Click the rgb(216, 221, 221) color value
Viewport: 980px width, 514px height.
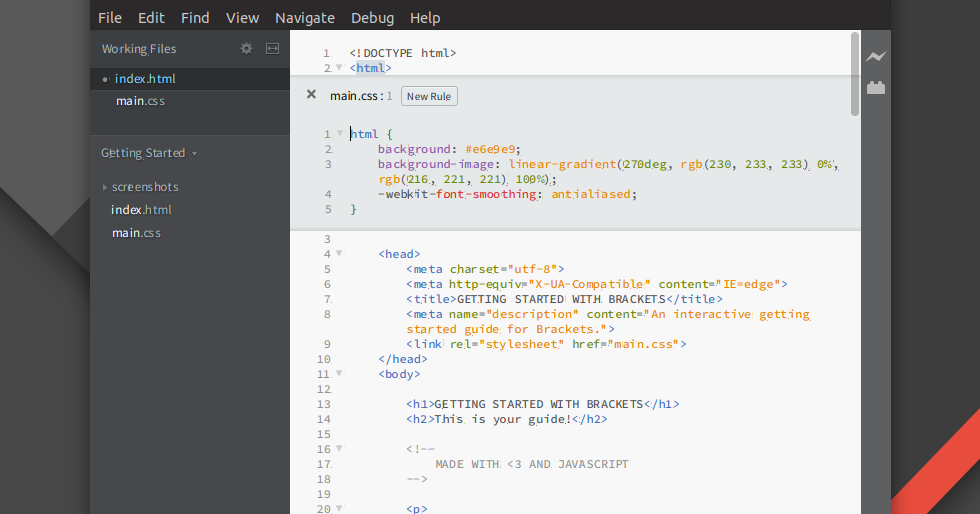pyautogui.click(x=444, y=179)
